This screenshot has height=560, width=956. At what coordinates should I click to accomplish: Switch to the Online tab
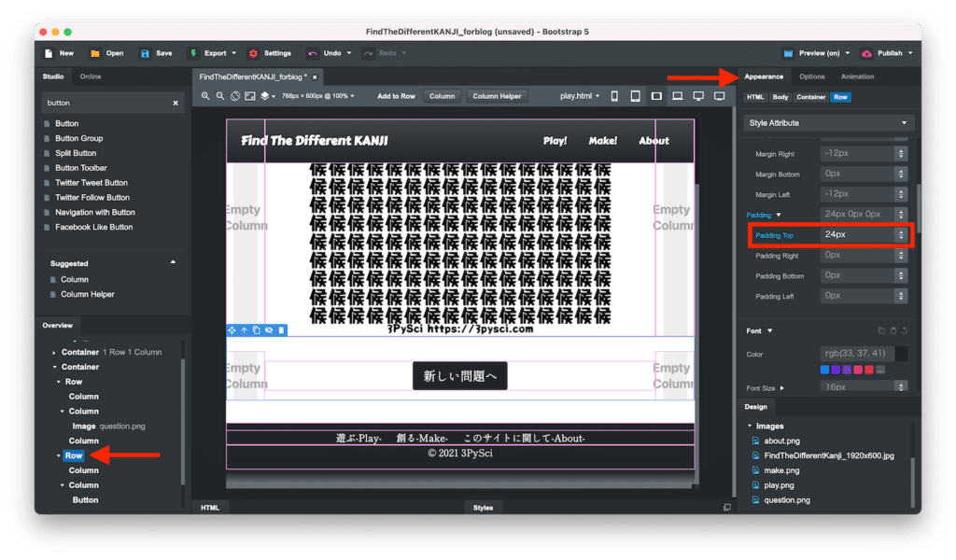pyautogui.click(x=91, y=77)
